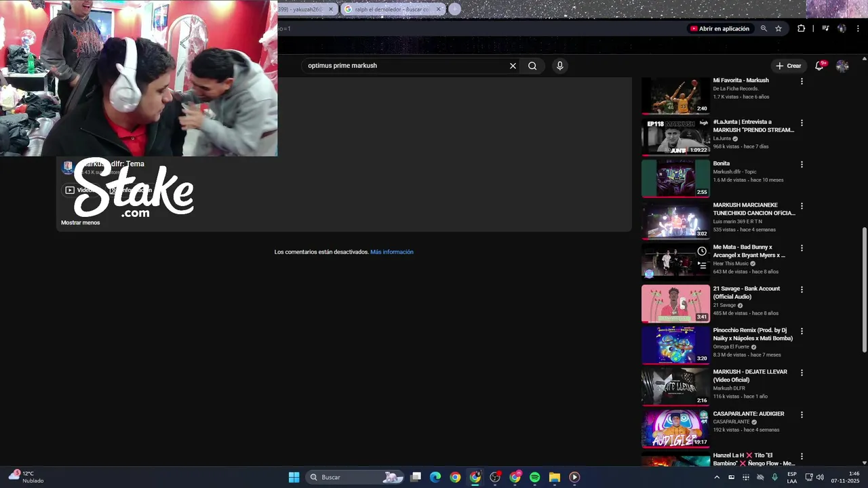Open a new browser tab
Image resolution: width=868 pixels, height=488 pixels.
point(454,9)
